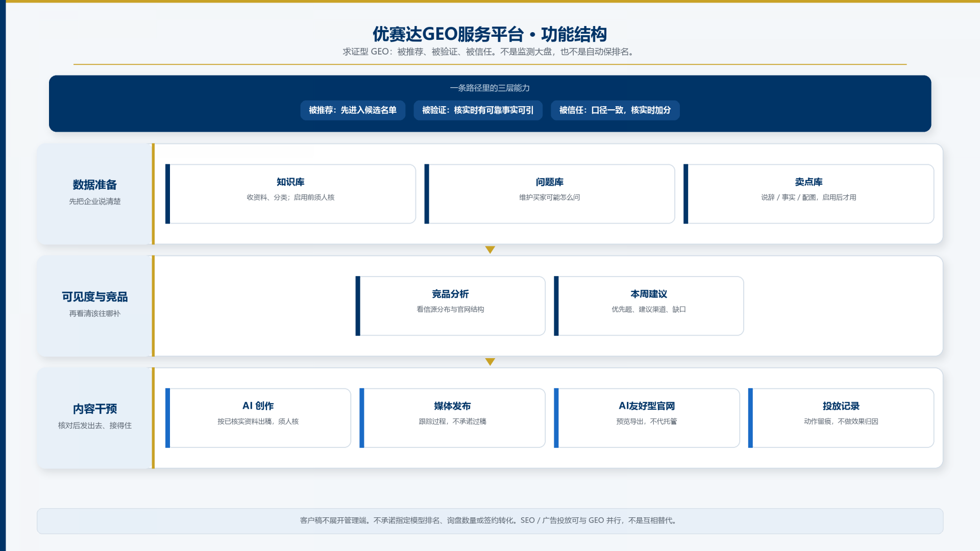This screenshot has height=551, width=980.
Task: Click the 被信任：口径一致，核实时加分 pill
Action: tap(615, 110)
